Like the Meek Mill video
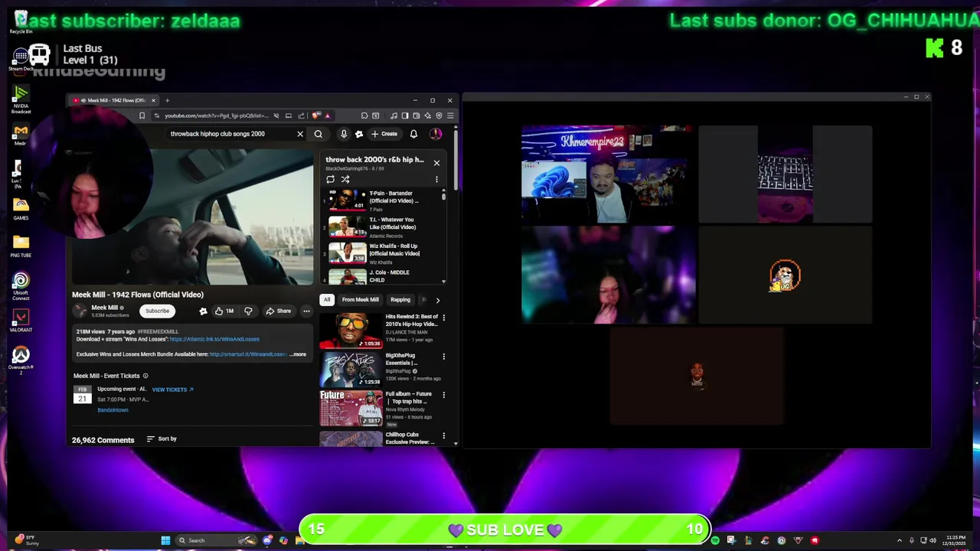980x551 pixels. (x=224, y=311)
